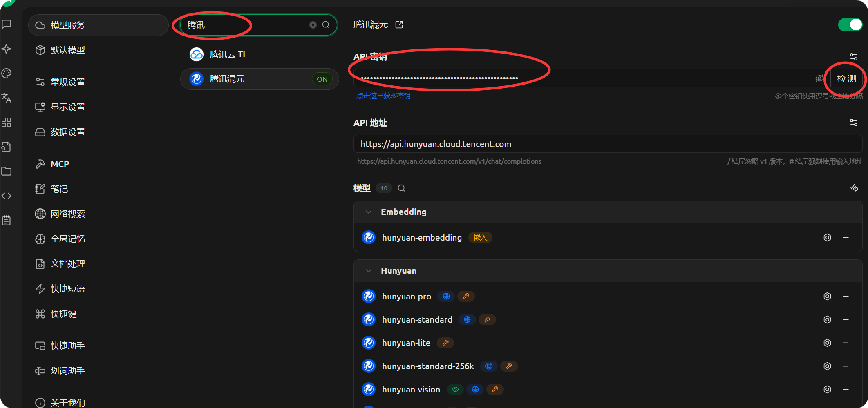
Task: Open 全局记忆 settings
Action: click(98, 239)
